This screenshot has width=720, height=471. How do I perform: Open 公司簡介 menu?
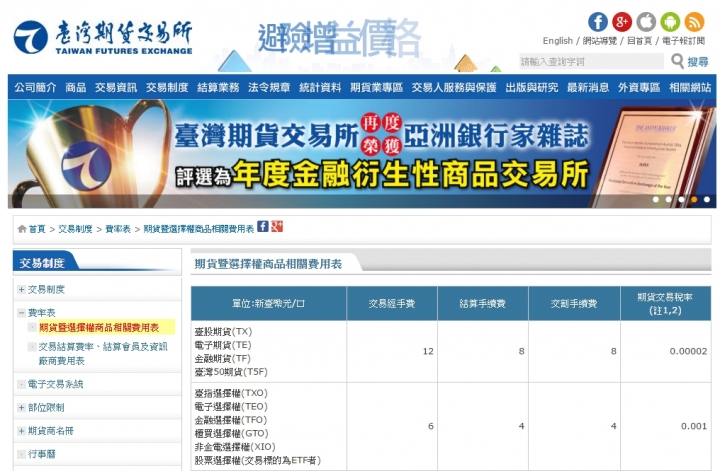click(x=35, y=87)
